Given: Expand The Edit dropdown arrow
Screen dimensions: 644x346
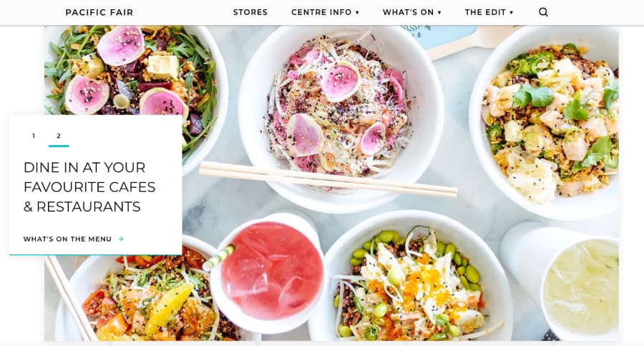Looking at the screenshot, I should coord(512,13).
